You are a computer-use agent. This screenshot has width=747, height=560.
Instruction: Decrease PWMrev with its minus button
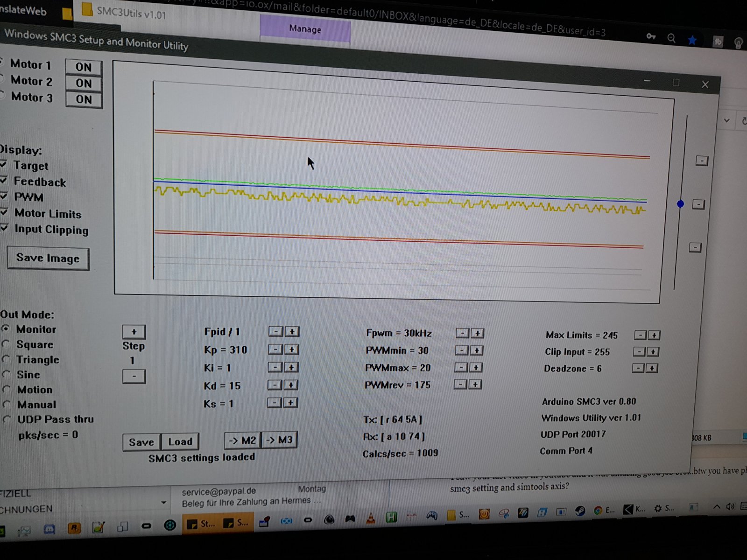coord(460,385)
